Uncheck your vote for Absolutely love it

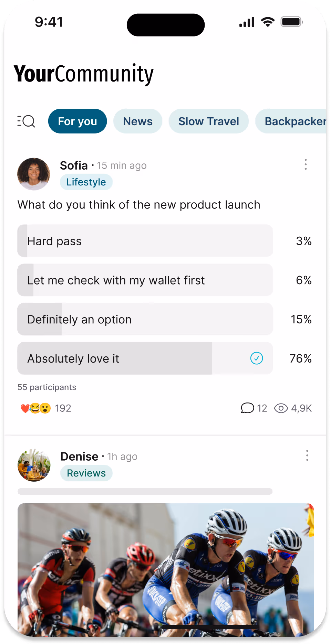click(x=256, y=358)
